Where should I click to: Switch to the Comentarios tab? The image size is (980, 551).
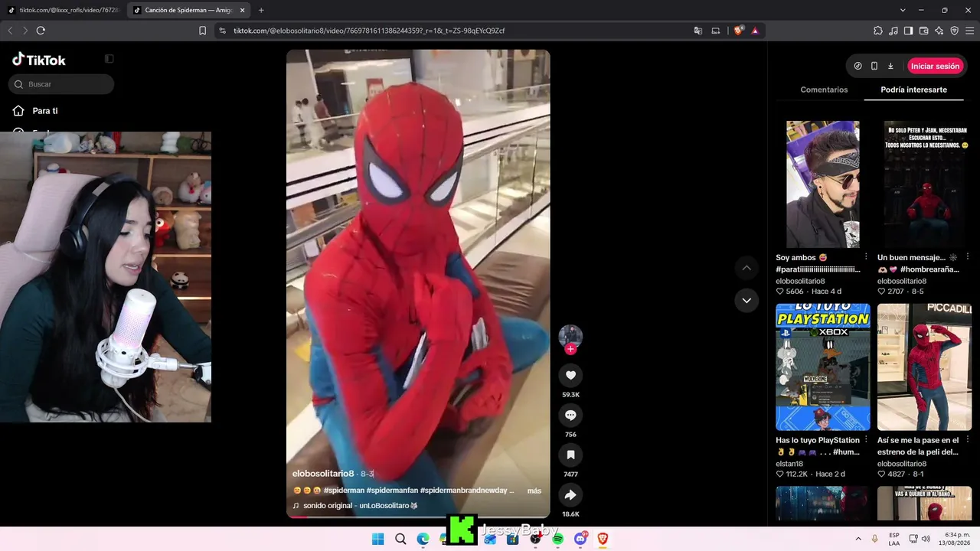tap(824, 90)
